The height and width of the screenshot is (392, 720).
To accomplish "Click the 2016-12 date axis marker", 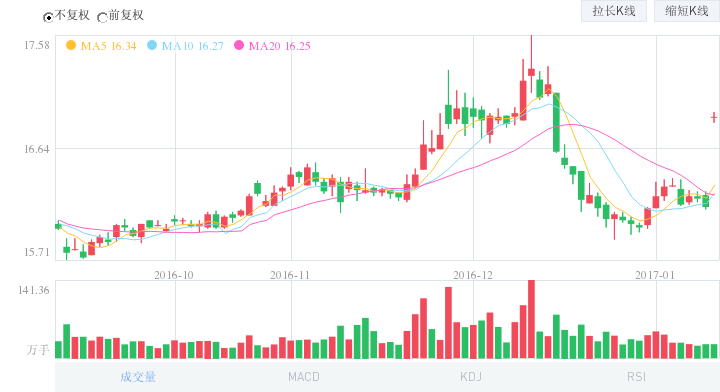I will (472, 275).
